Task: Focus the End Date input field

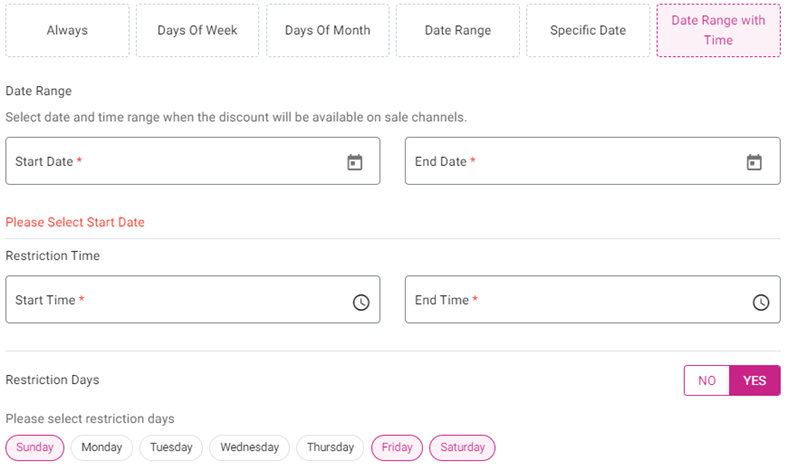Action: [x=593, y=161]
